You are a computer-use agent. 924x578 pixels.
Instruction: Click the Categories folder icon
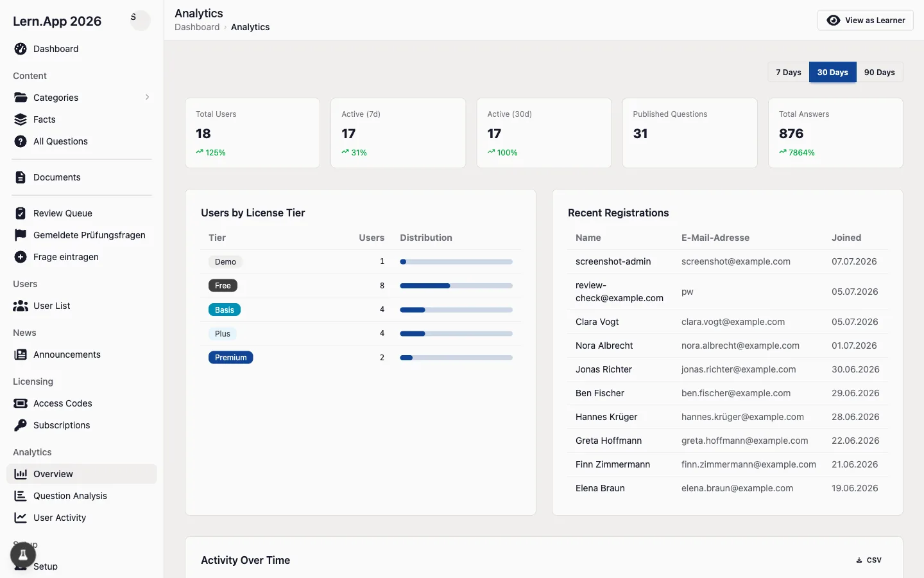point(21,98)
